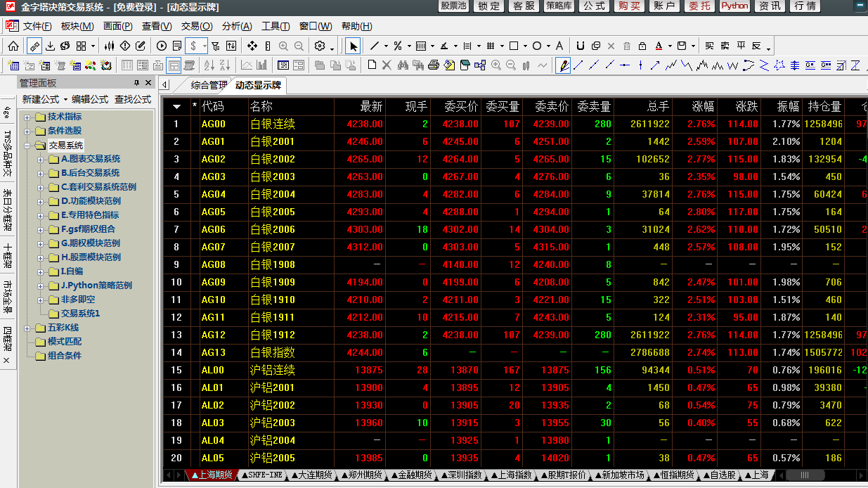868x488 pixels.
Task: Sort ascending with the A-Z icon
Action: [209, 65]
